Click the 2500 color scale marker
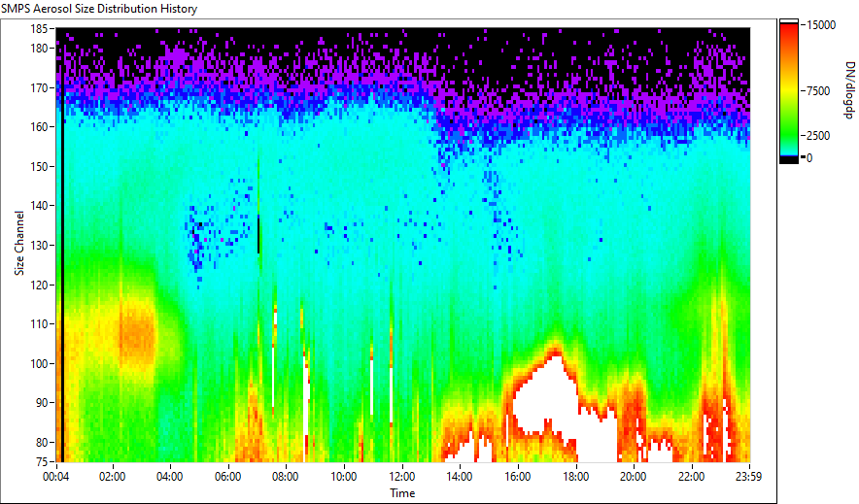Image resolution: width=859 pixels, height=504 pixels. 818,136
